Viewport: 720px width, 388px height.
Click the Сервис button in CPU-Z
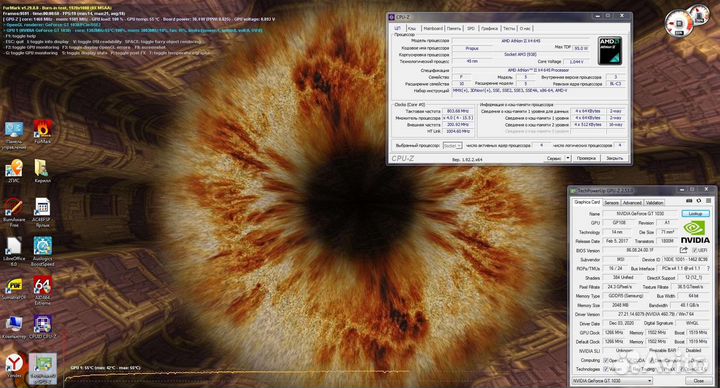click(x=554, y=158)
